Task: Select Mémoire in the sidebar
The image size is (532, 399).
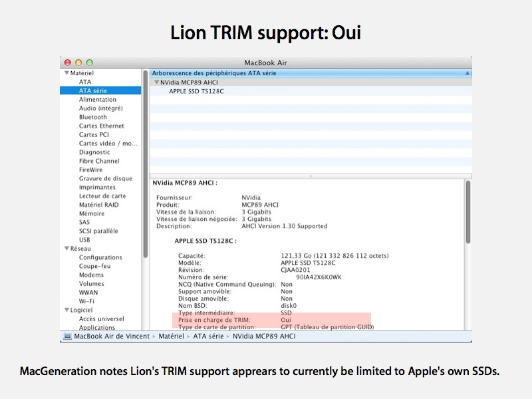Action: (91, 213)
